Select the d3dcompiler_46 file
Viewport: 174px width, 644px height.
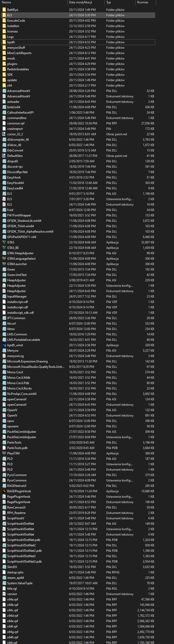78,140
